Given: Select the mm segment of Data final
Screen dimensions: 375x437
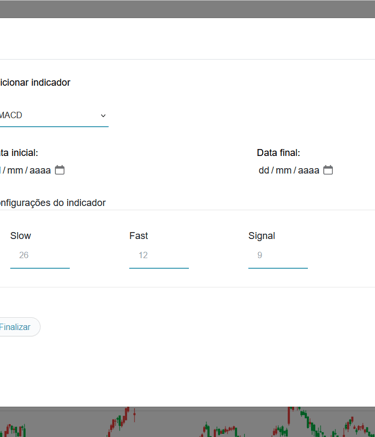Looking at the screenshot, I should pyautogui.click(x=283, y=170).
